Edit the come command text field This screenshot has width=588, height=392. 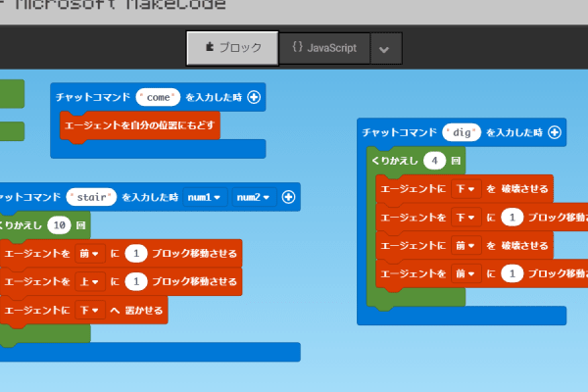point(158,97)
